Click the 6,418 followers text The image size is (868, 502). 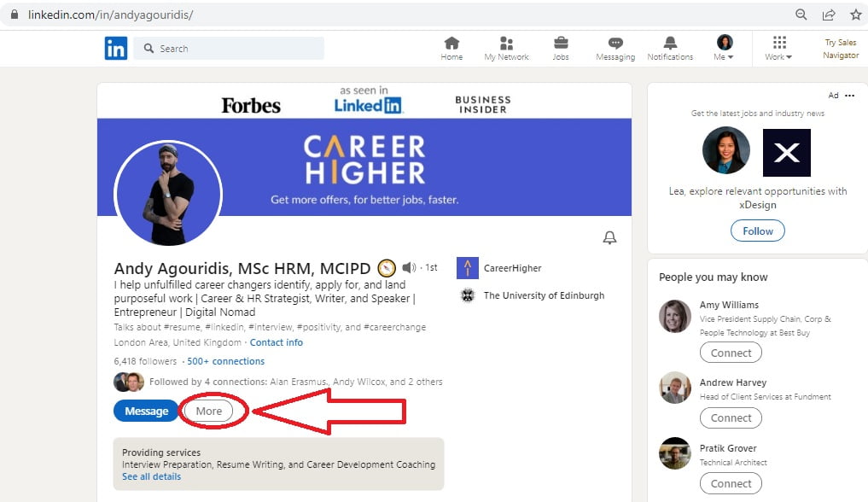[x=145, y=361]
